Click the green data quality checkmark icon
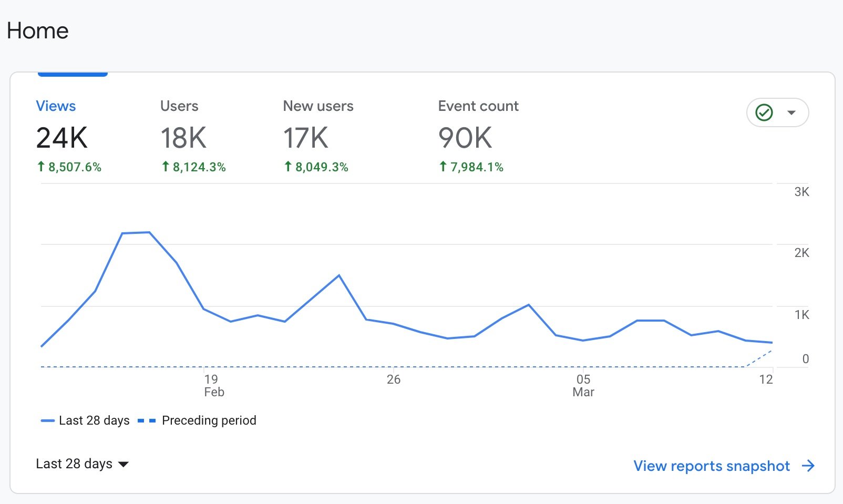This screenshot has width=843, height=504. pyautogui.click(x=764, y=112)
